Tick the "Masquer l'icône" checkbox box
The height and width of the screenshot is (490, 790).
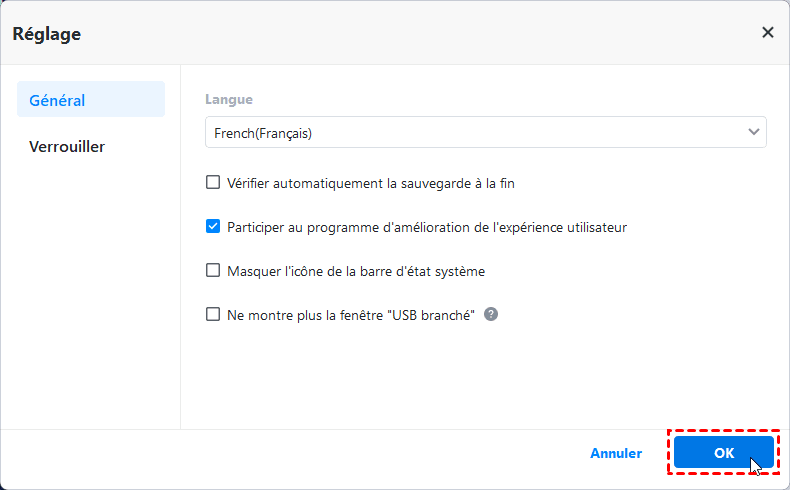213,270
